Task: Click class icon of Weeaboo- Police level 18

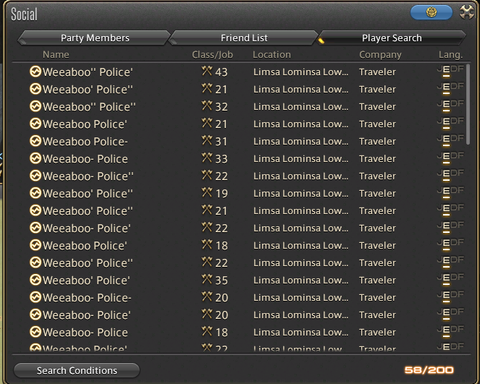Action: point(207,331)
